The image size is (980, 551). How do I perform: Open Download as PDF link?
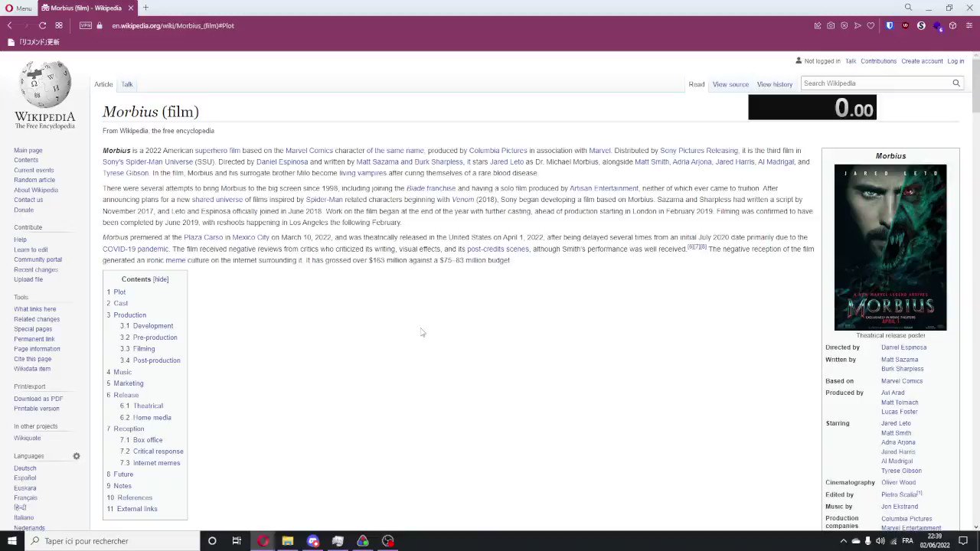[38, 399]
